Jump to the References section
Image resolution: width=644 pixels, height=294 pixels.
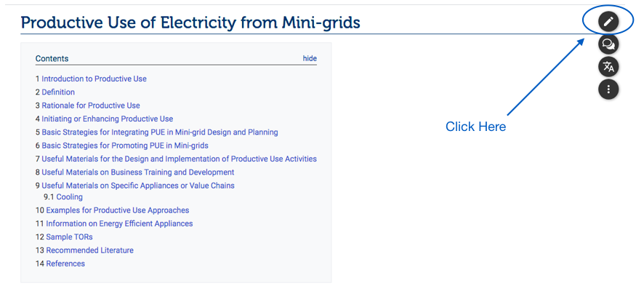(65, 263)
